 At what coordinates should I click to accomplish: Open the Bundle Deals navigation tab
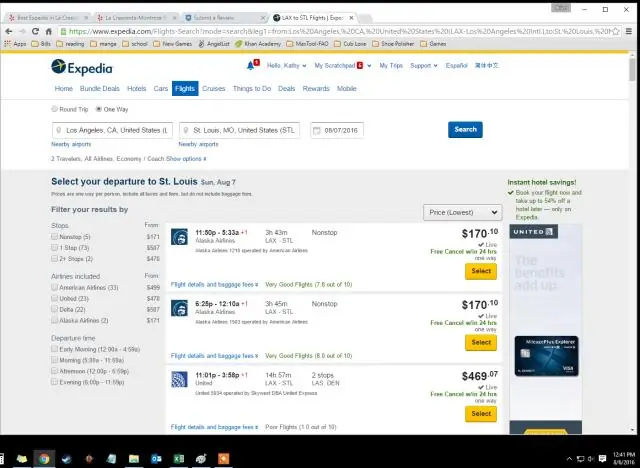coord(100,89)
